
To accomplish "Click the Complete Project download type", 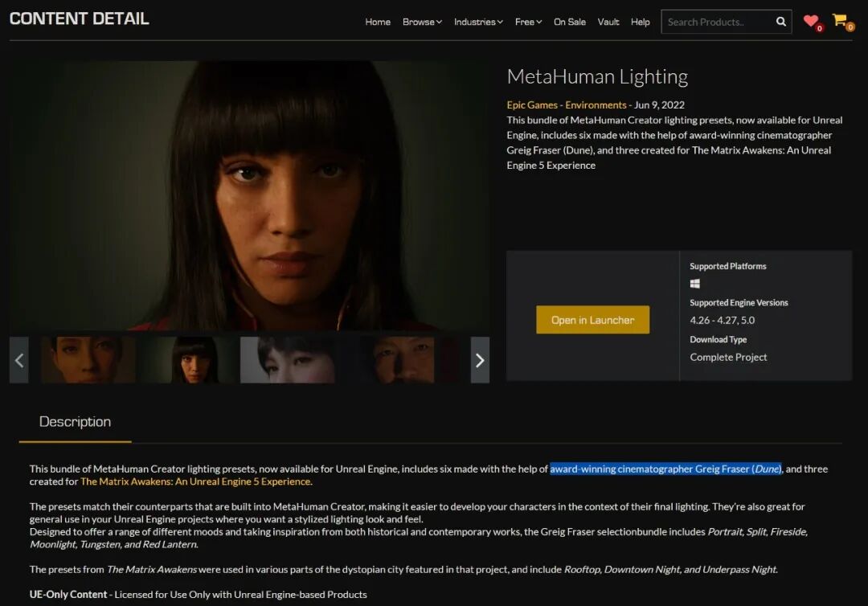I will 728,358.
